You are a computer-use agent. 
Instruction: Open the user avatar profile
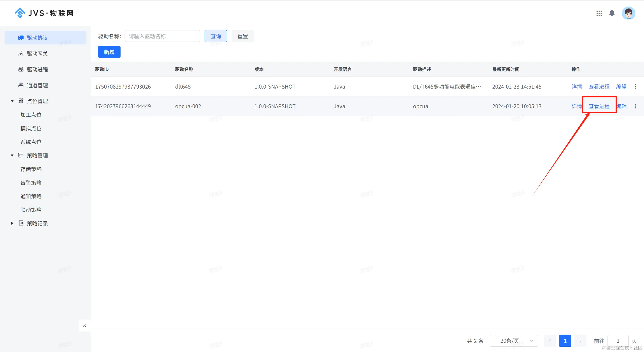point(628,13)
